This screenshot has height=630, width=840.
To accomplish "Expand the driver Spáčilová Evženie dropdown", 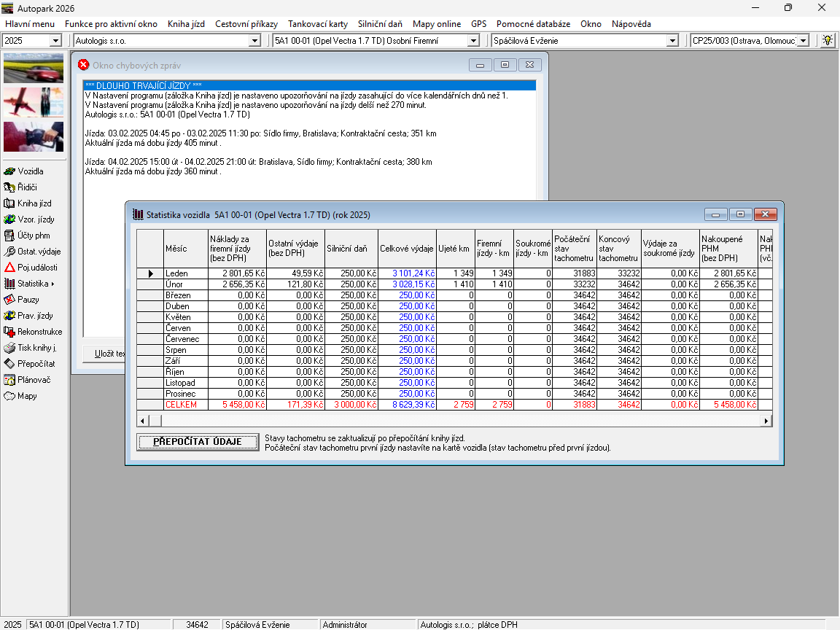I will [672, 41].
